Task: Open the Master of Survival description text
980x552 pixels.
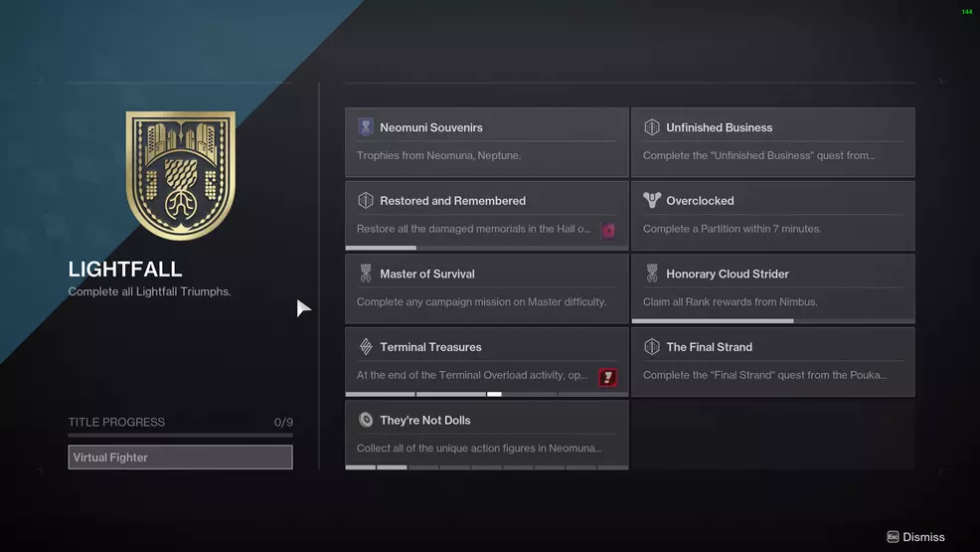Action: 481,302
